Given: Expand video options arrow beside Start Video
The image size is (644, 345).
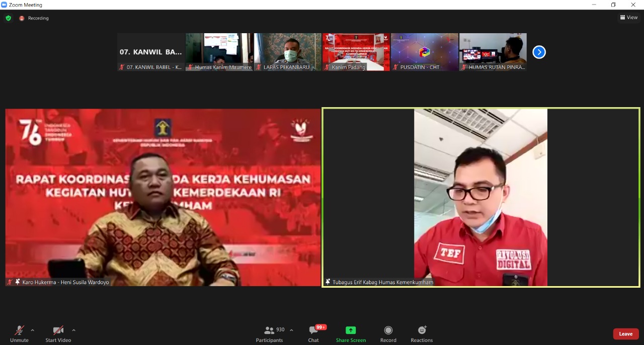Looking at the screenshot, I should tap(73, 330).
